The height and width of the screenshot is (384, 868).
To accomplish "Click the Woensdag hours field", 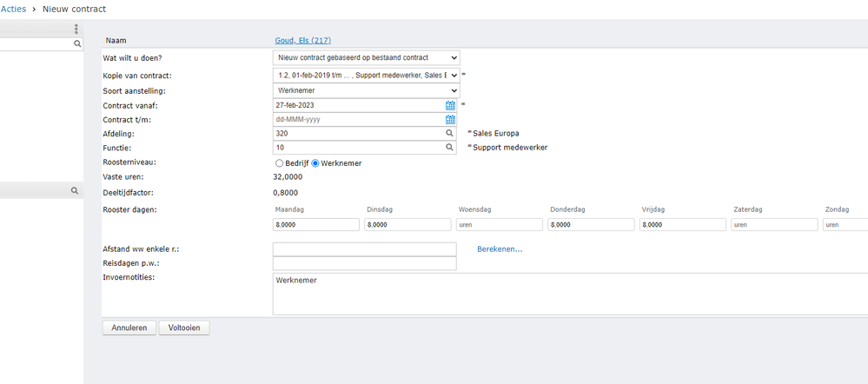I will (x=500, y=225).
